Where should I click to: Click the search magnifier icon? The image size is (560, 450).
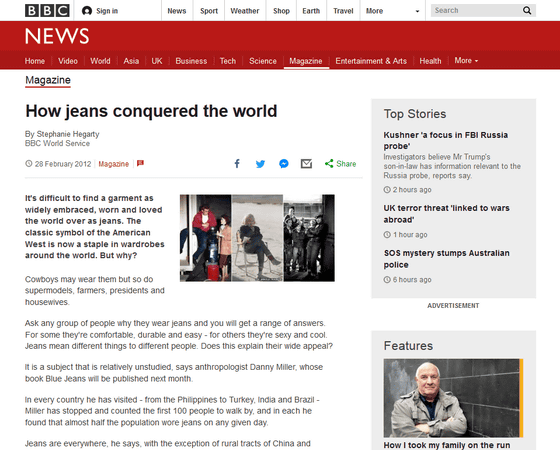pyautogui.click(x=527, y=10)
